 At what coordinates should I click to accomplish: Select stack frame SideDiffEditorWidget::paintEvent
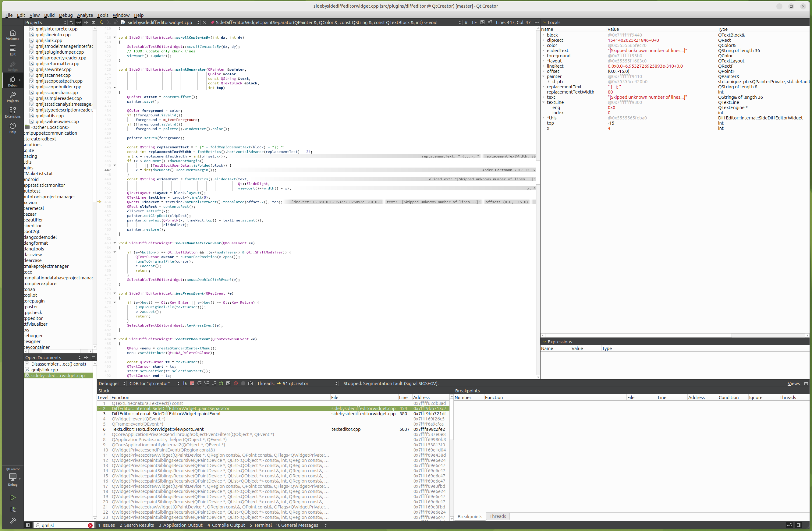(x=273, y=414)
